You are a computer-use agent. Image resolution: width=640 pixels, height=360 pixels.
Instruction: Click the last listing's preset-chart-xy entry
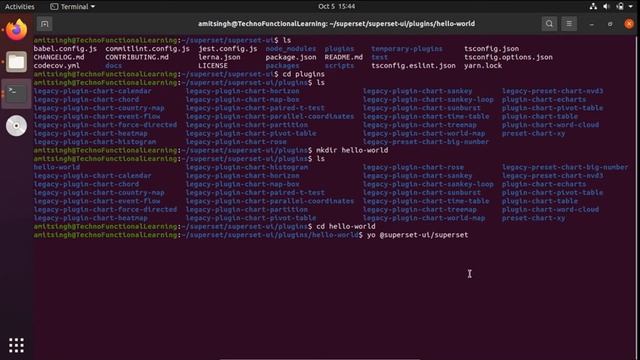[x=533, y=218]
